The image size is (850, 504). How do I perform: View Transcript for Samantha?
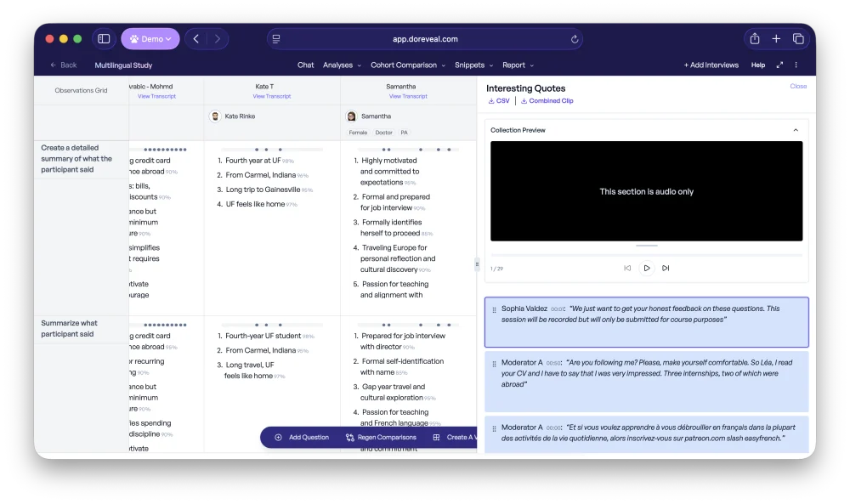click(x=408, y=96)
